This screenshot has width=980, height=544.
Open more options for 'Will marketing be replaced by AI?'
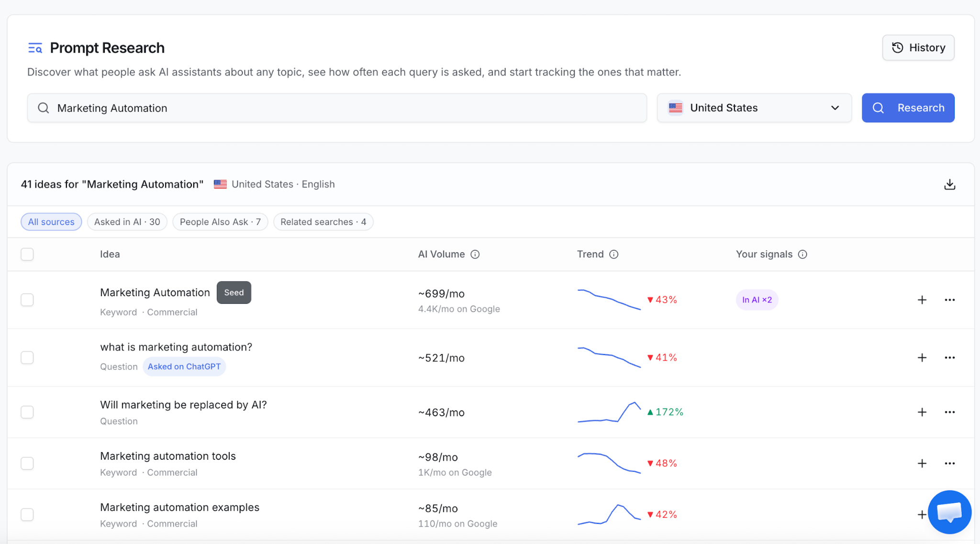click(949, 412)
